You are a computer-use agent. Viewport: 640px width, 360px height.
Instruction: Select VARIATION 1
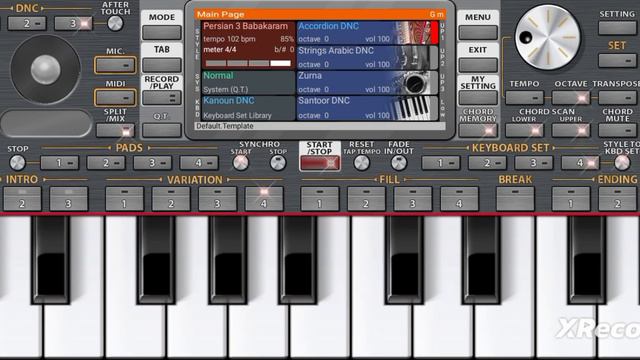tap(124, 199)
